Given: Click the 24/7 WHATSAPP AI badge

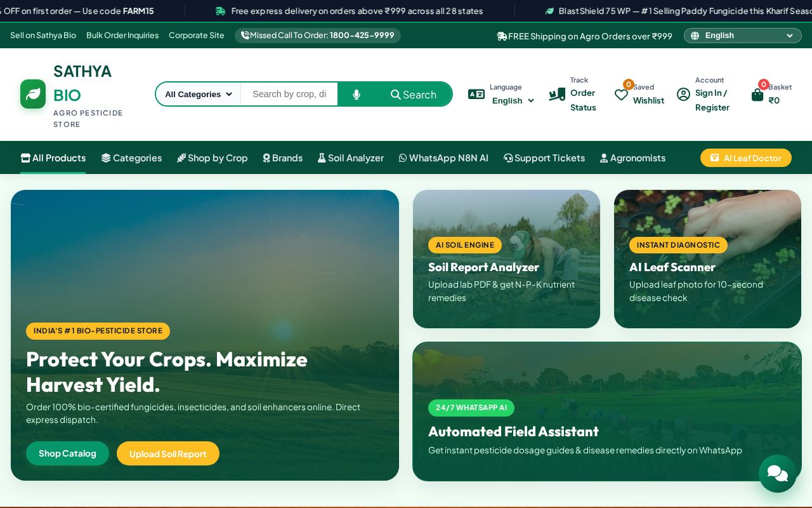Looking at the screenshot, I should click(x=471, y=408).
